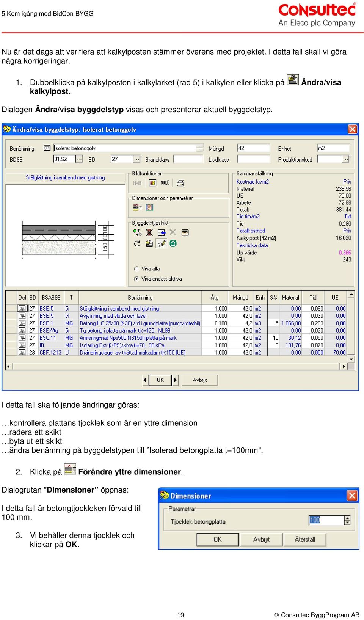Click Avbryt in the Dimensioner dialog
Image resolution: width=364 pixels, height=620 pixels.
tap(262, 539)
